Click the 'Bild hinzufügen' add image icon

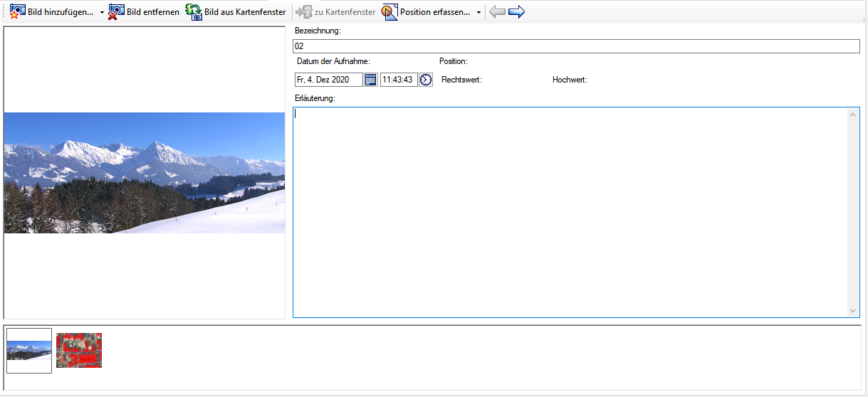click(18, 12)
